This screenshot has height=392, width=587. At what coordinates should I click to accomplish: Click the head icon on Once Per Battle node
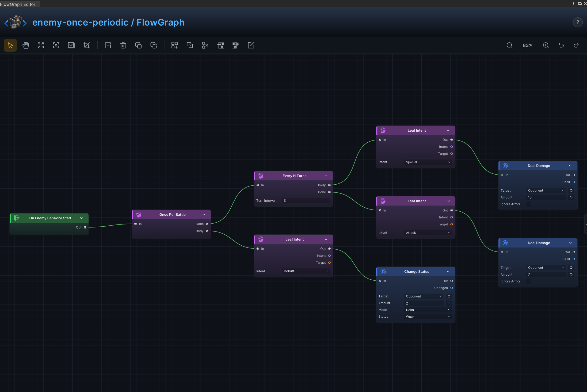(x=139, y=214)
